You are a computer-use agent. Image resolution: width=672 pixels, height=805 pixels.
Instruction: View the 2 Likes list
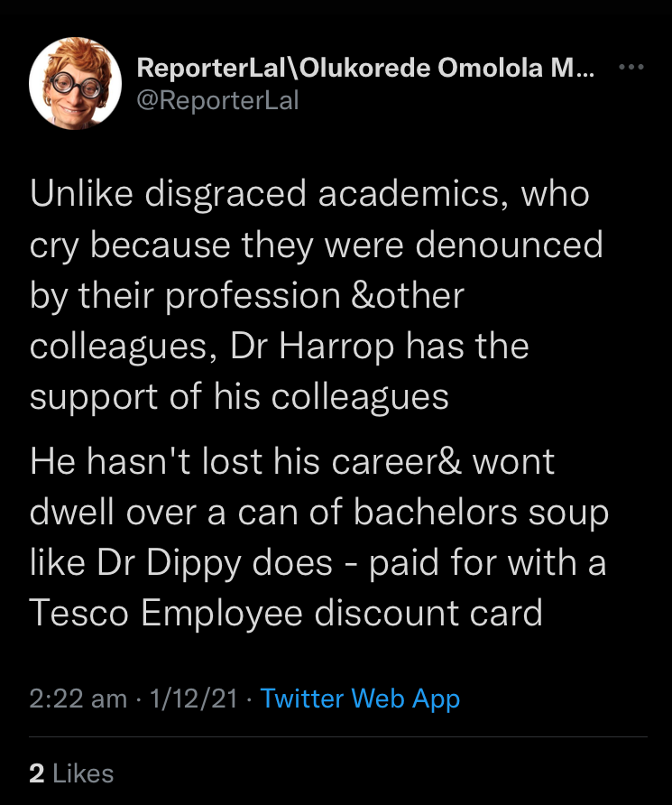point(71,773)
